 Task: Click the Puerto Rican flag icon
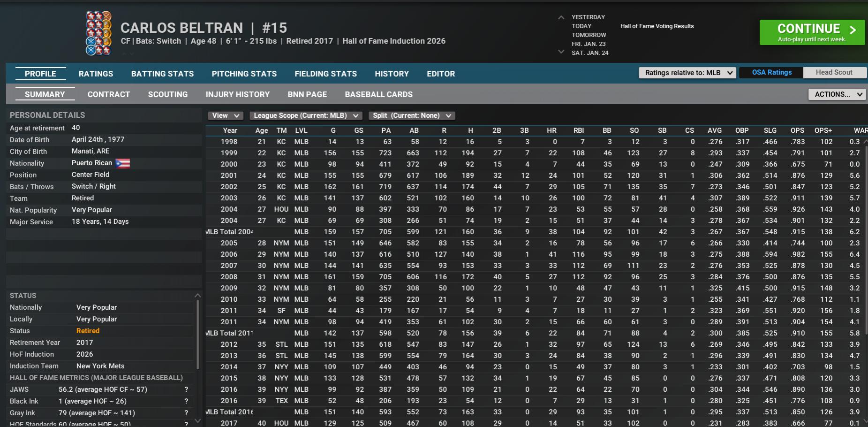122,163
